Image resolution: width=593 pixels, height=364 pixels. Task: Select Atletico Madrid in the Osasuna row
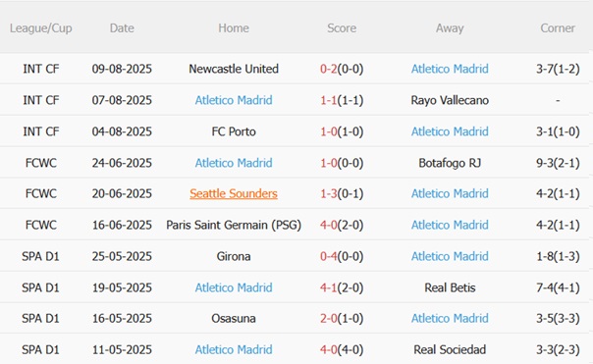pyautogui.click(x=450, y=318)
